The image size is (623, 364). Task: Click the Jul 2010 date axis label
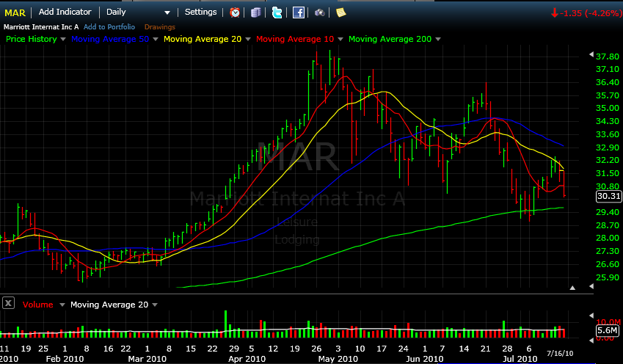520,359
